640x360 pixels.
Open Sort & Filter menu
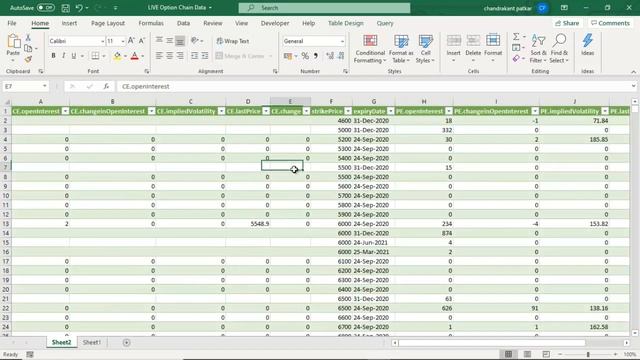point(538,49)
